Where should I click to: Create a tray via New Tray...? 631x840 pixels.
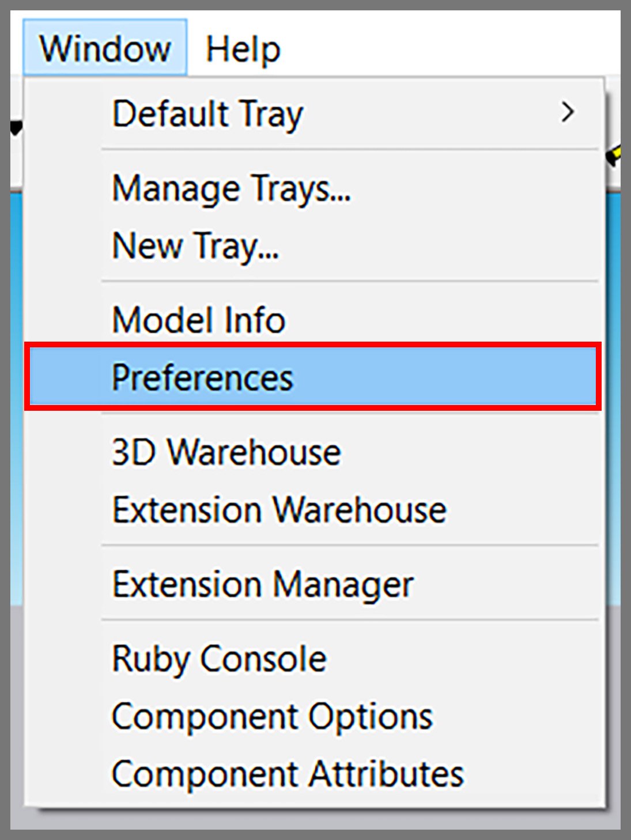coord(313,246)
